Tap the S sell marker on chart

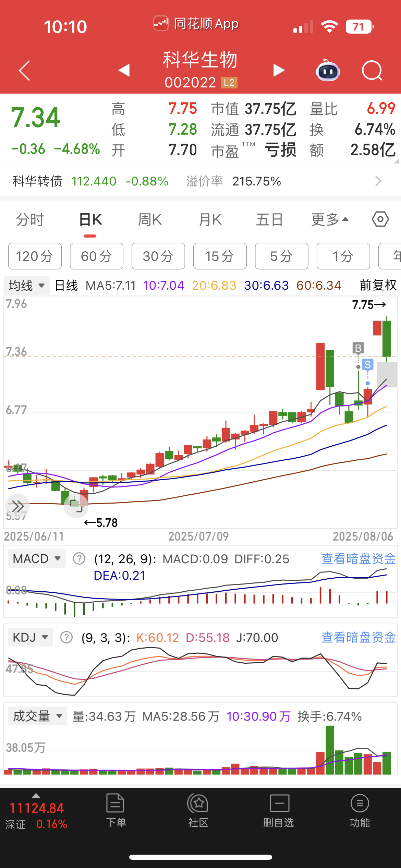[x=368, y=364]
